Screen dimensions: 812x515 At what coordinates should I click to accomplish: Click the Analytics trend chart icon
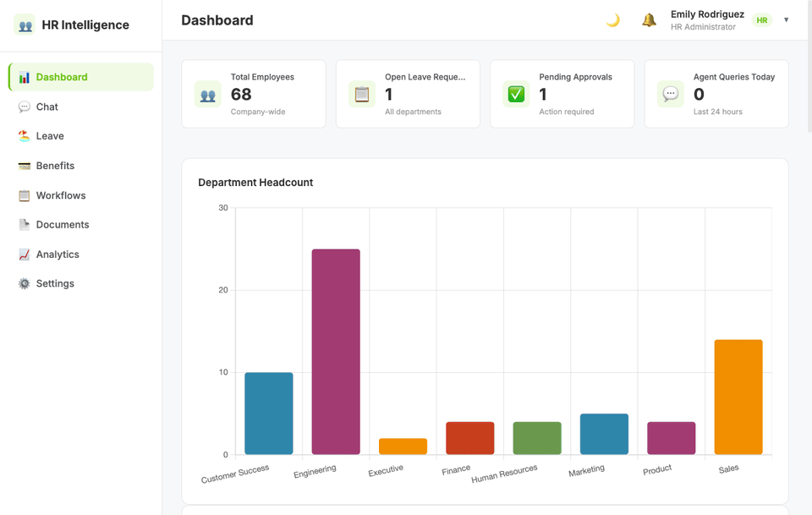tap(25, 255)
